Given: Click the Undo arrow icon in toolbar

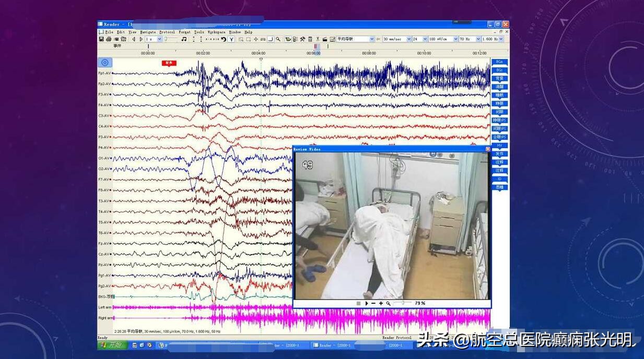Looking at the screenshot, I should (223, 39).
